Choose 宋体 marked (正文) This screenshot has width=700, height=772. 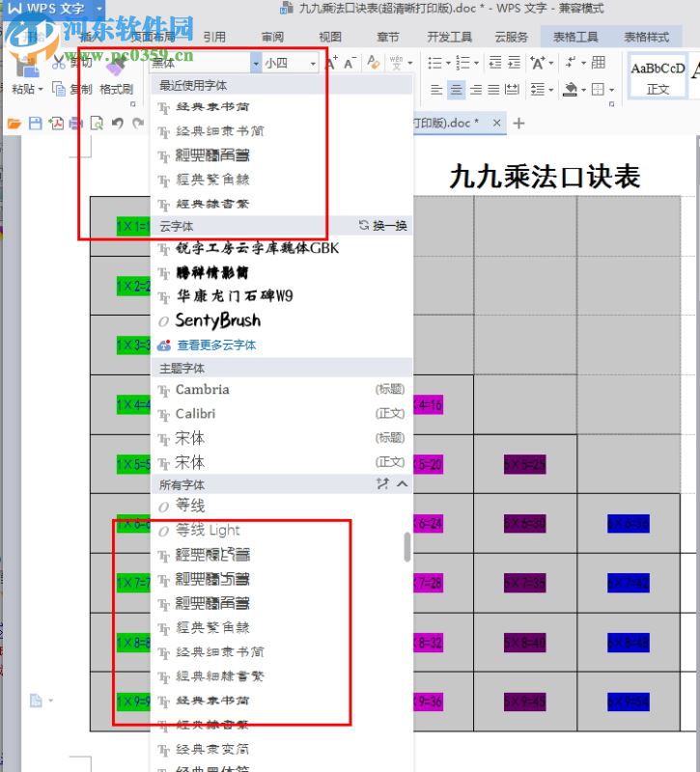point(281,462)
